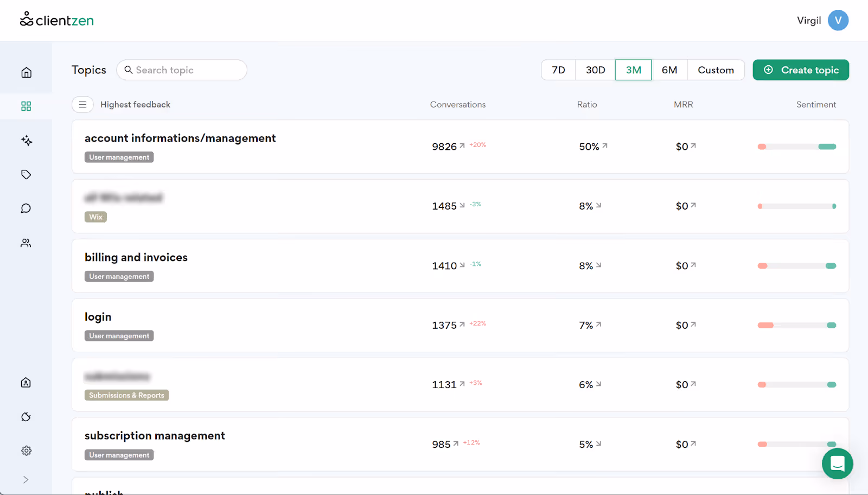Choose the Custom date range option

click(716, 70)
